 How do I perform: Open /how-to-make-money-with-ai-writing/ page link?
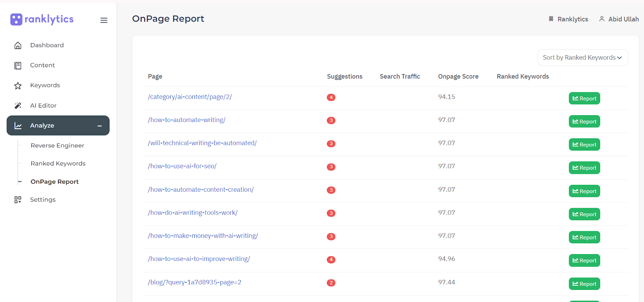pos(203,236)
